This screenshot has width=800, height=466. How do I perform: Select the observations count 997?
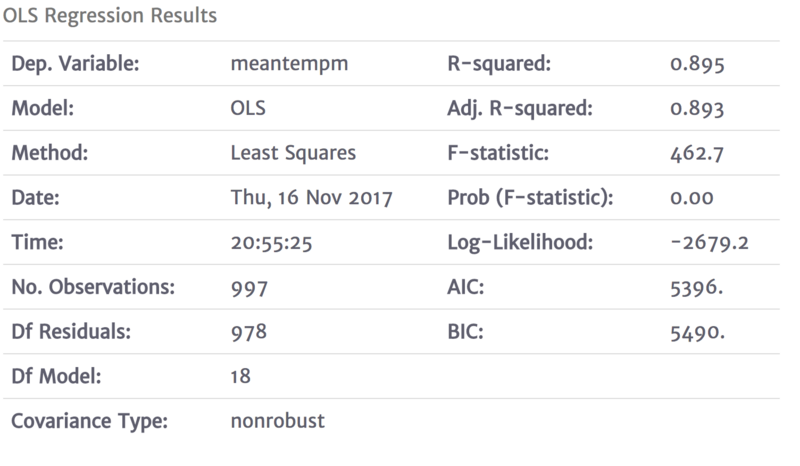click(x=249, y=288)
